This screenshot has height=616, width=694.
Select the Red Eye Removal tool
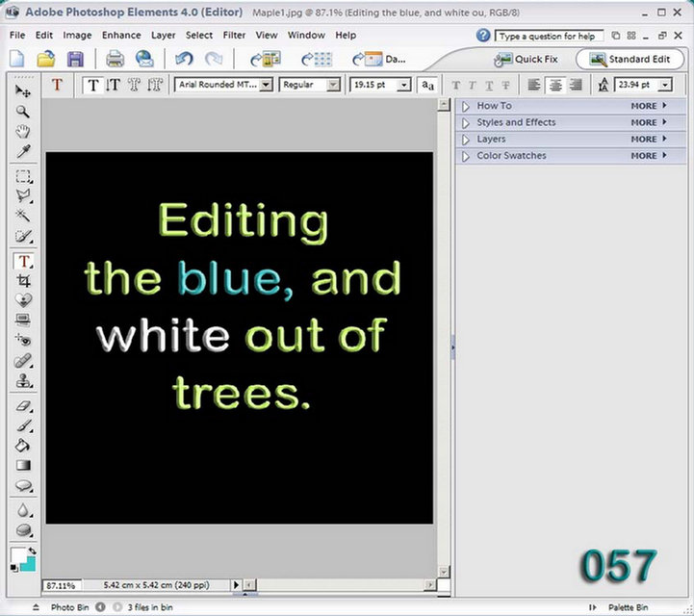(x=23, y=340)
